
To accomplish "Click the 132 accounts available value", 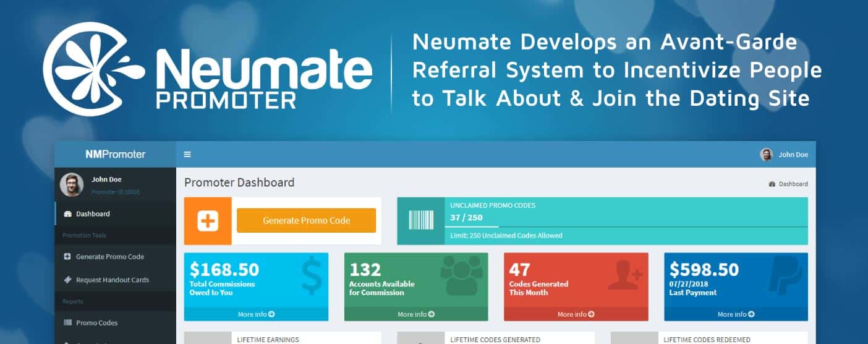I will (365, 270).
